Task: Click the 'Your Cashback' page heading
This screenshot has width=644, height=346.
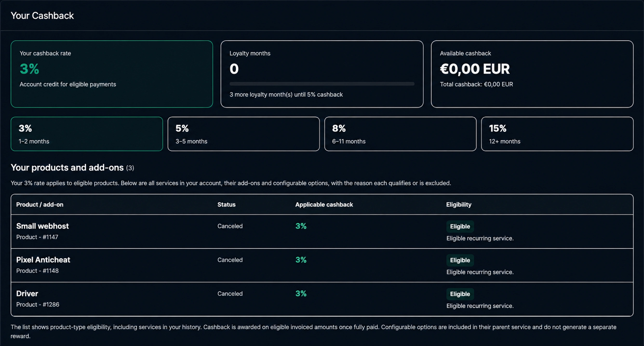Action: tap(42, 15)
